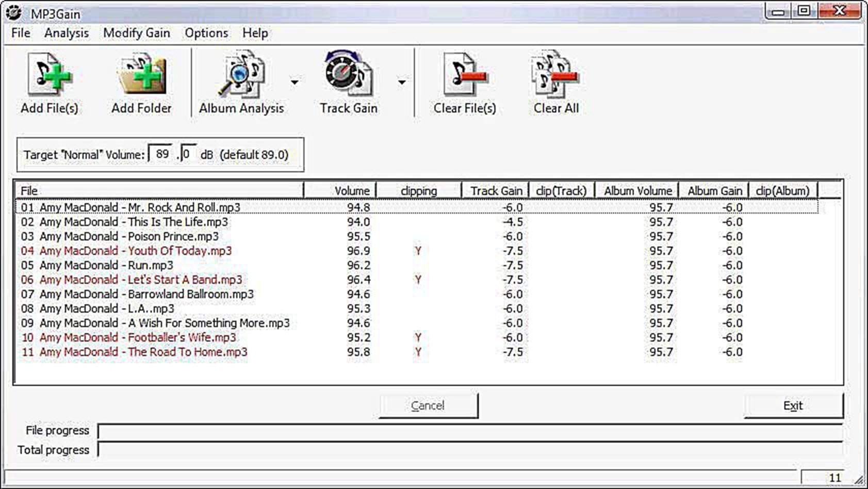Select the Youth Of Today.mp3 row
The height and width of the screenshot is (489, 868).
[417, 251]
